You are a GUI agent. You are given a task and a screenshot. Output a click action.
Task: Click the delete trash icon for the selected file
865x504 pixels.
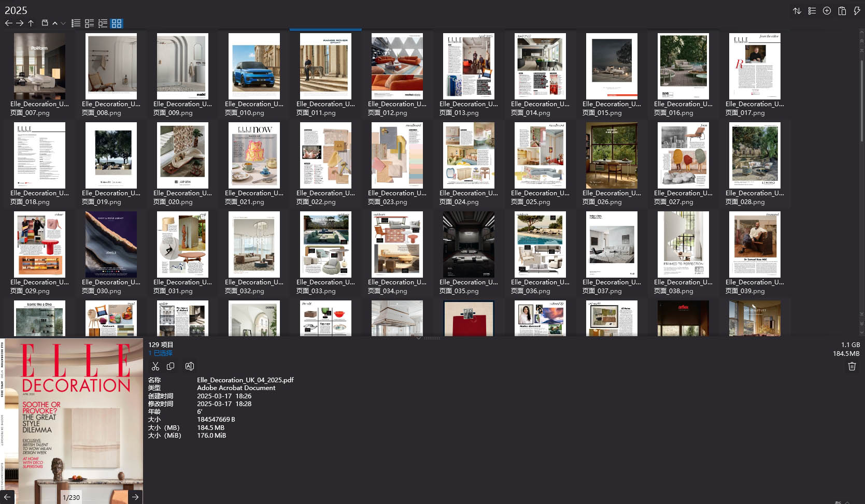coord(852,366)
